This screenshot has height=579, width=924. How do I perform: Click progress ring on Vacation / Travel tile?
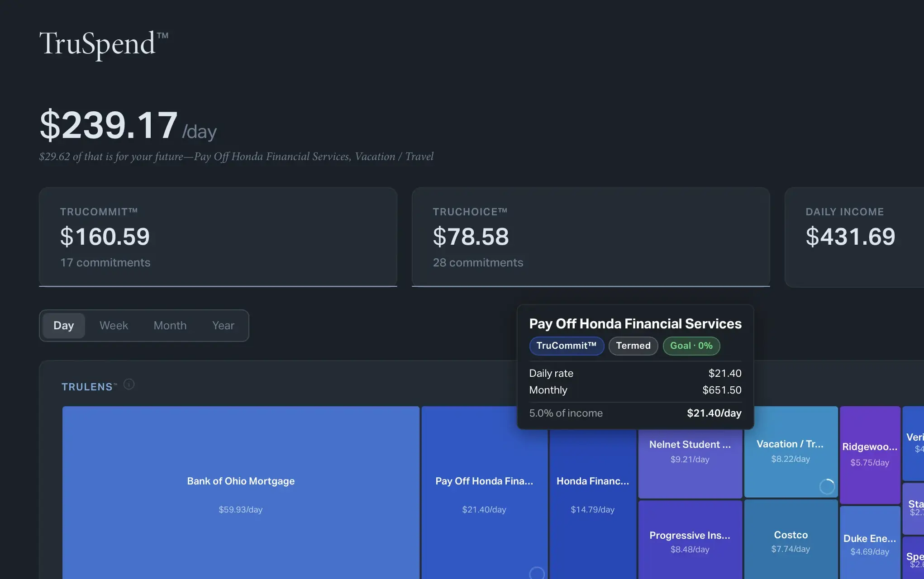pyautogui.click(x=827, y=487)
